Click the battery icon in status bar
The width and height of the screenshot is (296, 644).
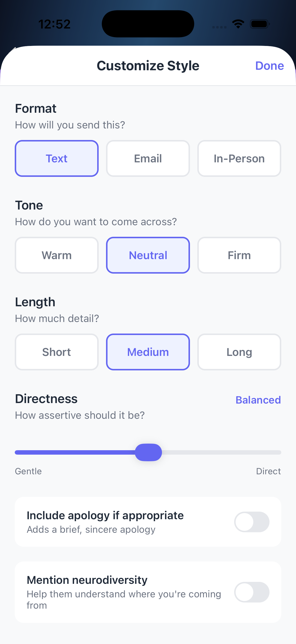pyautogui.click(x=259, y=24)
